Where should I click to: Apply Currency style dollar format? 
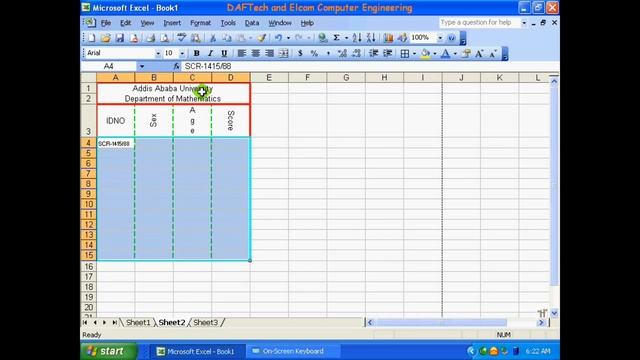300,53
